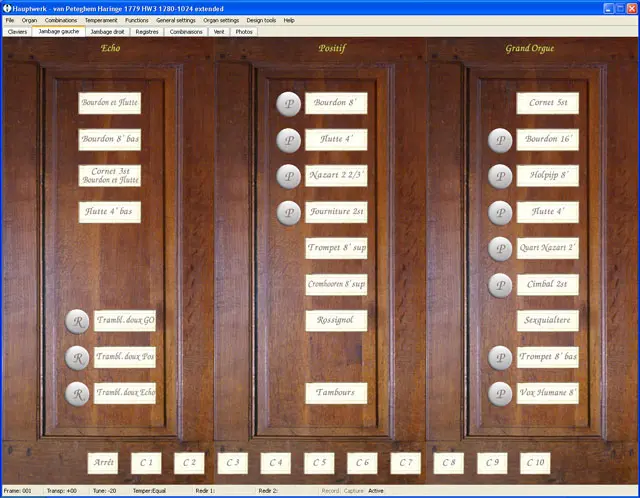Open the Temperament menu
This screenshot has width=640, height=498.
[x=100, y=20]
